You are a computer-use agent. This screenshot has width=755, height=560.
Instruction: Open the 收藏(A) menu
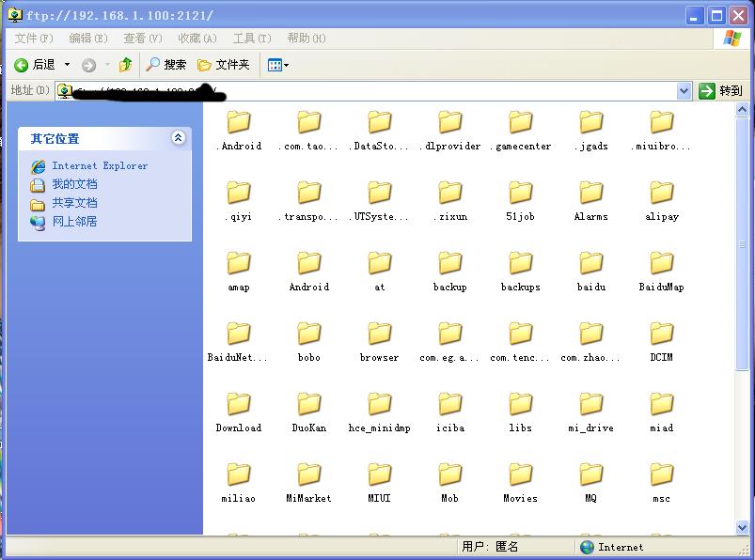[x=197, y=39]
